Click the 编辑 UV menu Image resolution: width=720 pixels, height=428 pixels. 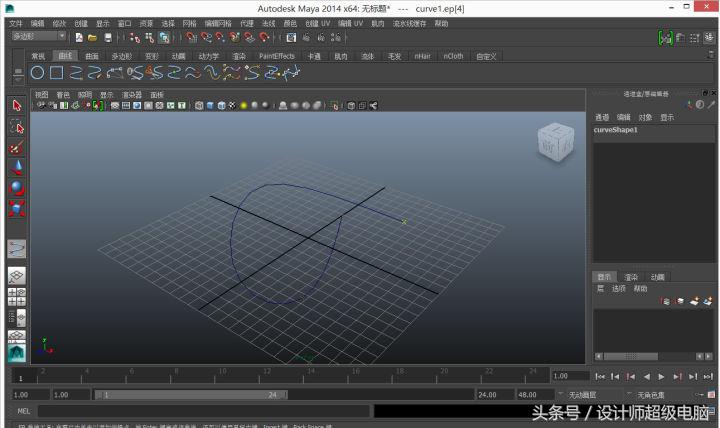point(350,23)
